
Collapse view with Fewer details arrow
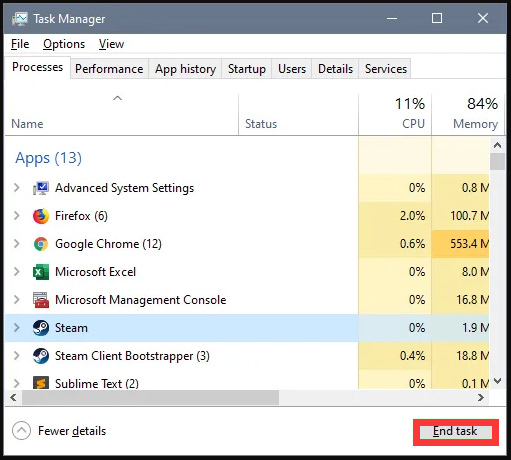click(x=21, y=431)
